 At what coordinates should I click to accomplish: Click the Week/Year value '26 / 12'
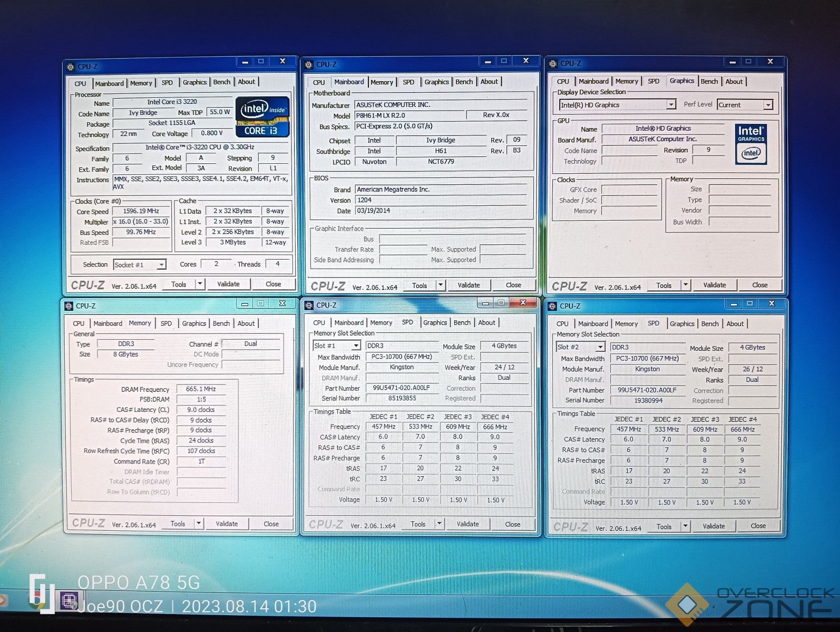(753, 369)
